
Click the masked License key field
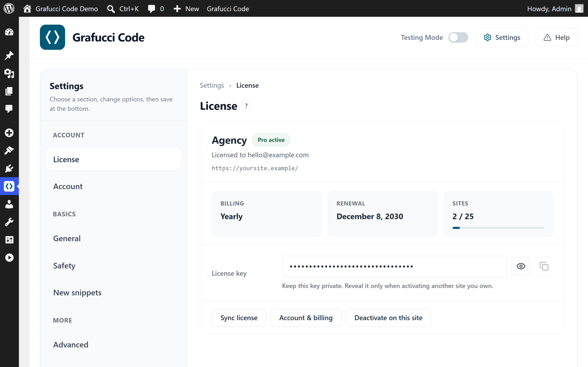[395, 266]
